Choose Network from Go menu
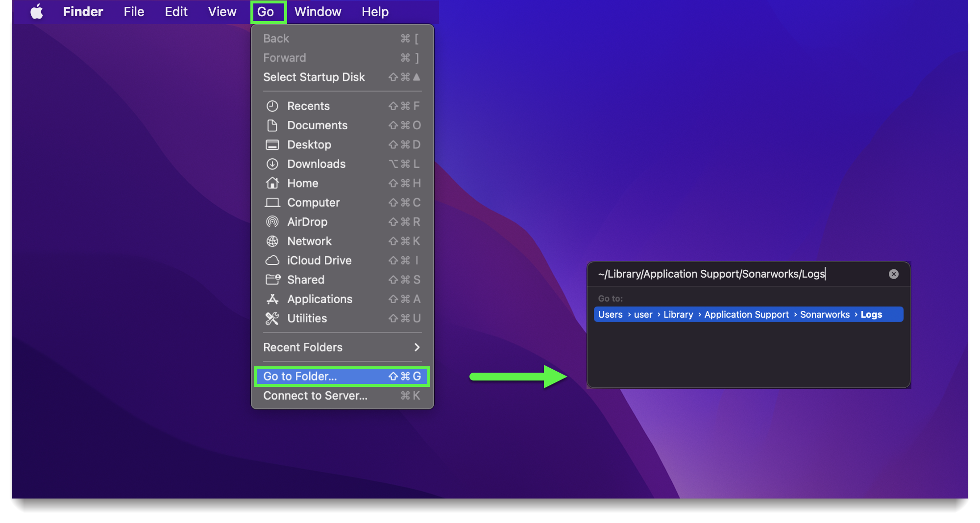This screenshot has width=980, height=523. [x=342, y=241]
